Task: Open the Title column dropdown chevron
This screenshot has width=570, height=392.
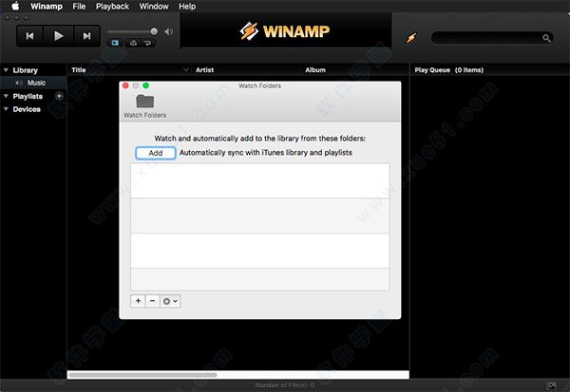Action: click(x=186, y=69)
